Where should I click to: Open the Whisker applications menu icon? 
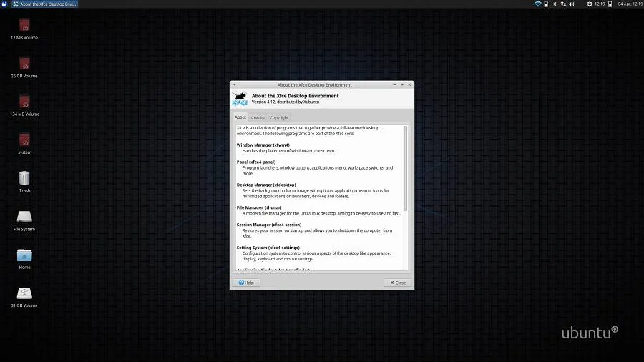click(5, 4)
